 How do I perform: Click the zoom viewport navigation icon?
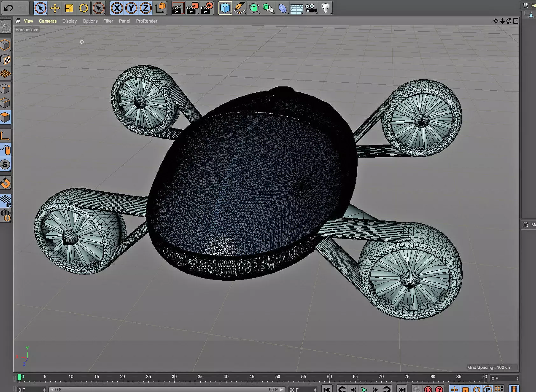point(502,21)
